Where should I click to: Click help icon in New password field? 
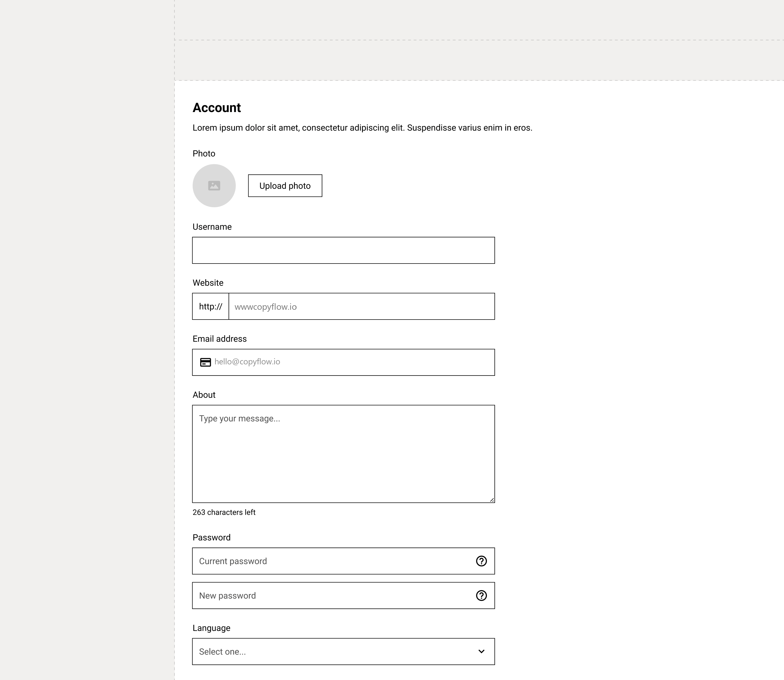pyautogui.click(x=481, y=595)
